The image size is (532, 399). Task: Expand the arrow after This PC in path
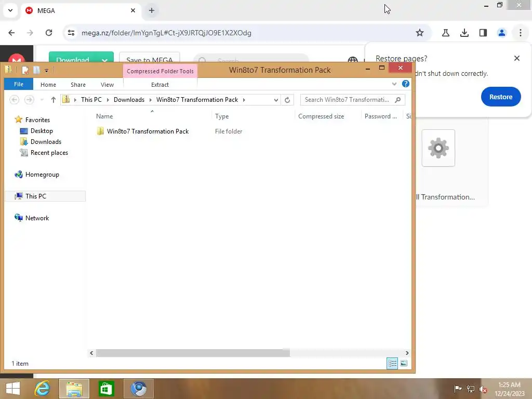tap(108, 100)
